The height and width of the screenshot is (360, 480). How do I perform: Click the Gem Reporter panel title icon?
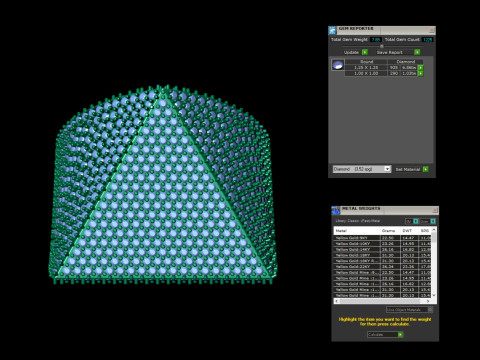[x=332, y=30]
